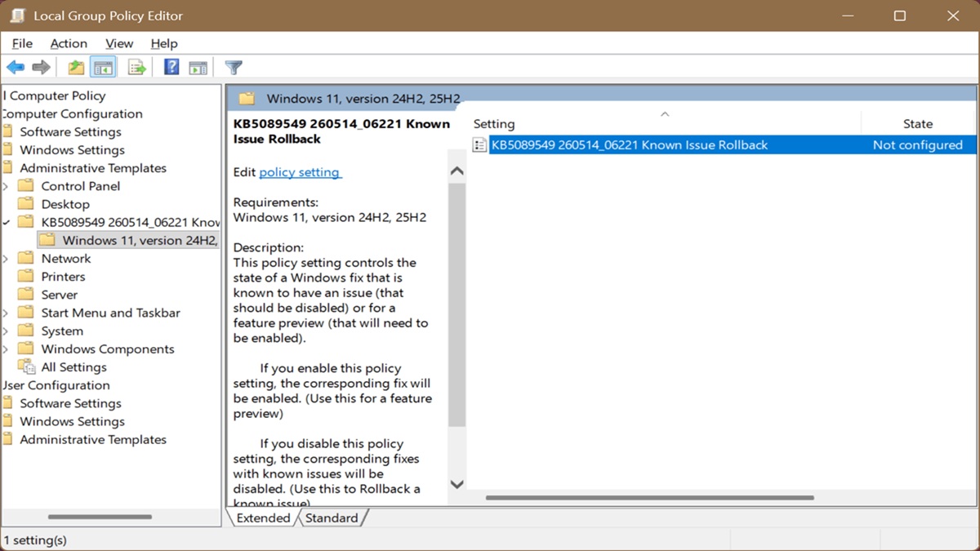Click the Forward arrow toolbar icon

[x=41, y=68]
